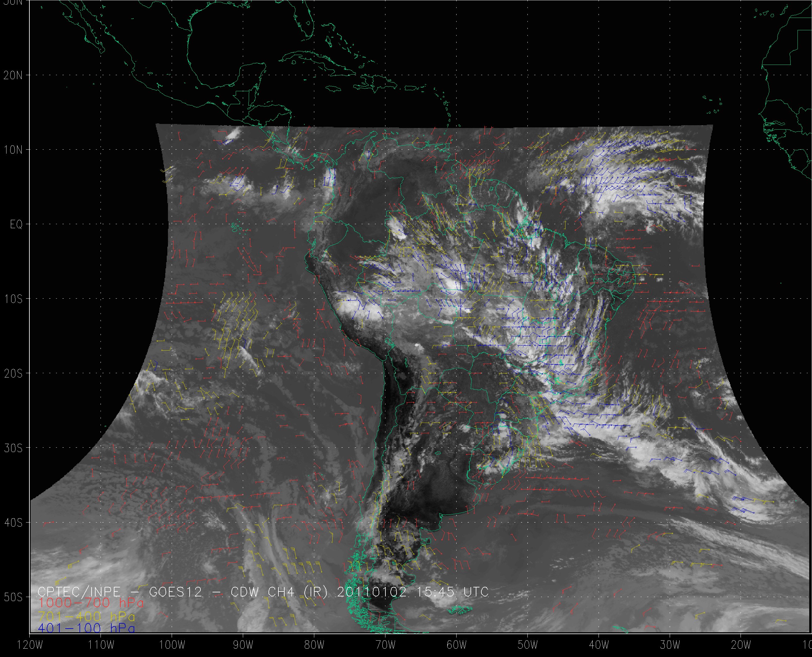Click the 30S latitude axis label
The width and height of the screenshot is (812, 657).
tap(13, 448)
